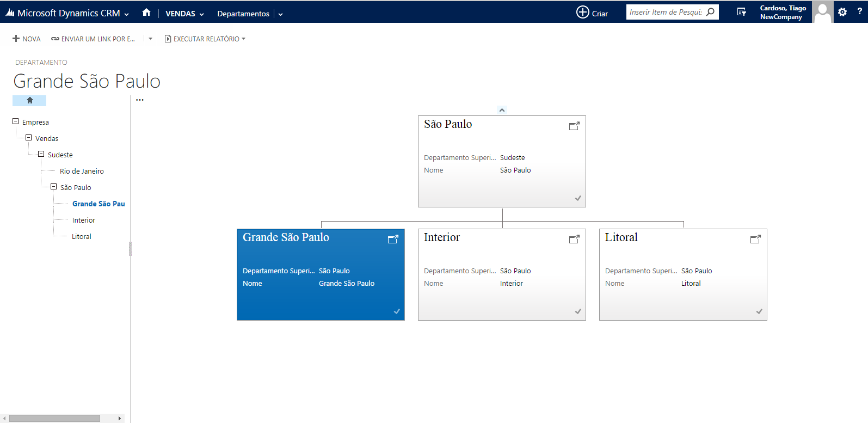The width and height of the screenshot is (868, 423).
Task: Open the Criar quick create button
Action: point(592,13)
